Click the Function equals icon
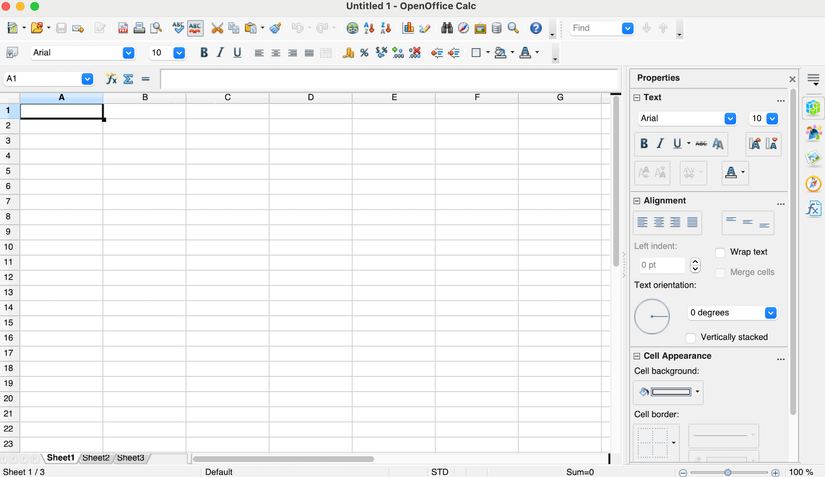This screenshot has width=825, height=477. (145, 79)
